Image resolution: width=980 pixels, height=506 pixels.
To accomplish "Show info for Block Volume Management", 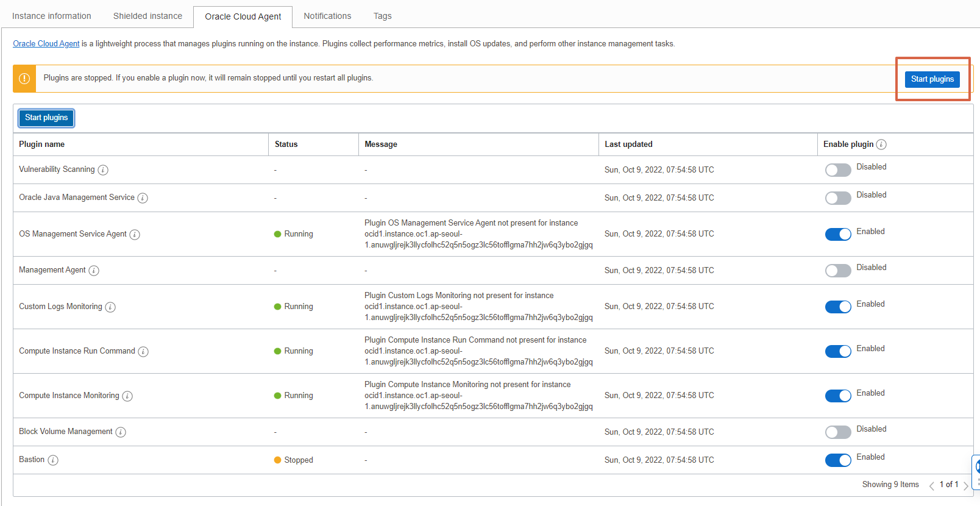I will [121, 432].
